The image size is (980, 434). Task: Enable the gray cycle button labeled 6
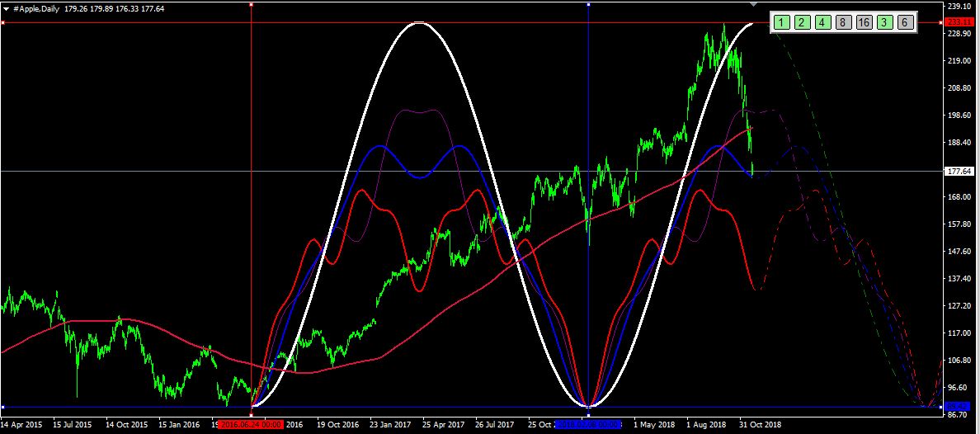tap(905, 22)
